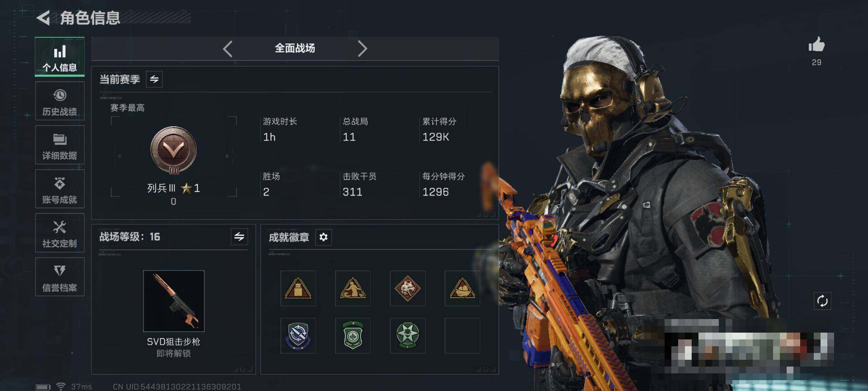Go back using the arrow beside 角色信息
This screenshot has height=391, width=868.
tap(43, 18)
